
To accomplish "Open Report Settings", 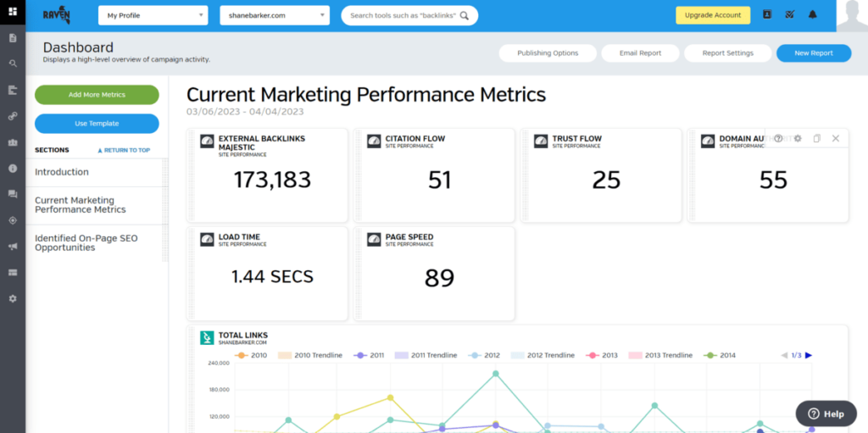I will (728, 53).
